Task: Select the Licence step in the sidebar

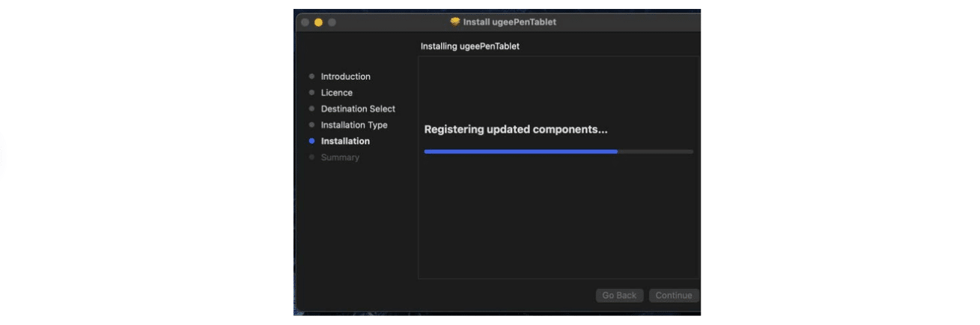Action: (336, 93)
